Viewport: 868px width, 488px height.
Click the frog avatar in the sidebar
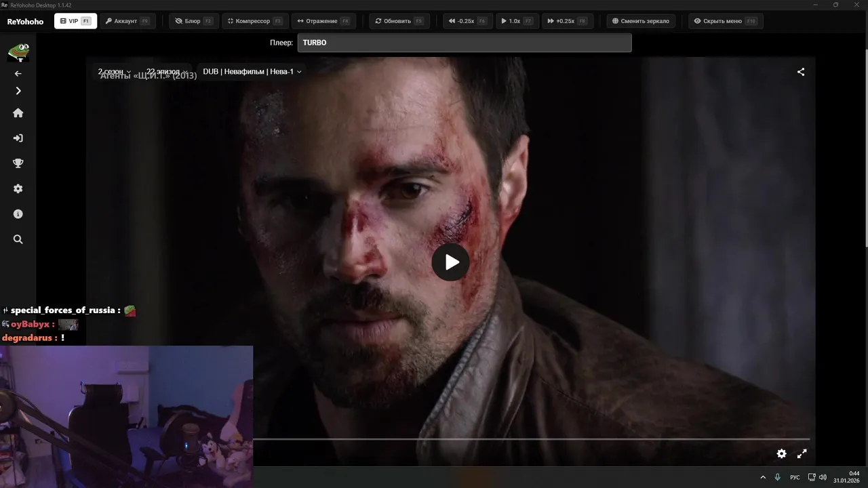pyautogui.click(x=18, y=52)
